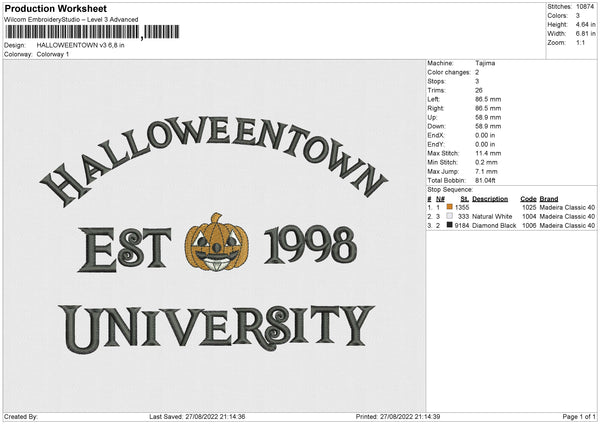Click the 'EndX:' label
The width and height of the screenshot is (600, 424).
tap(436, 135)
